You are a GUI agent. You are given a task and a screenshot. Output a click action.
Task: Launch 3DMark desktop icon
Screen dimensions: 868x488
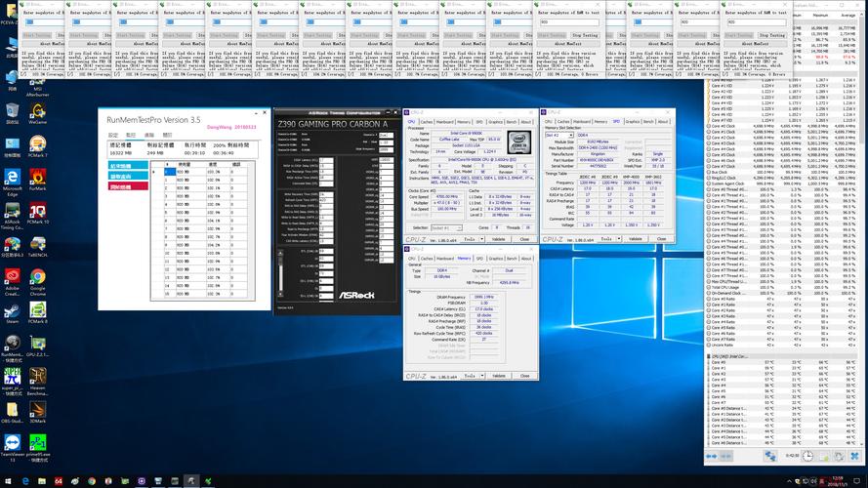[x=38, y=412]
